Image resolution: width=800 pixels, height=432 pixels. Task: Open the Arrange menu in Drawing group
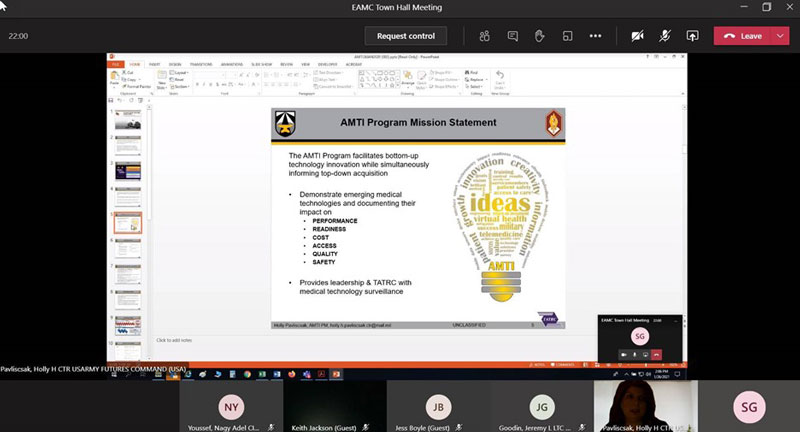coord(407,80)
